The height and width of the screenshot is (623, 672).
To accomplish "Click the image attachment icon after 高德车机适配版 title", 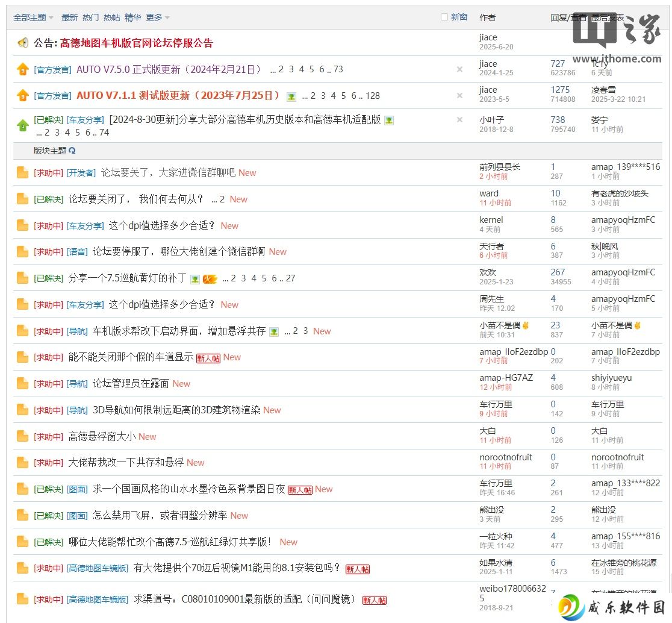I will coord(389,121).
